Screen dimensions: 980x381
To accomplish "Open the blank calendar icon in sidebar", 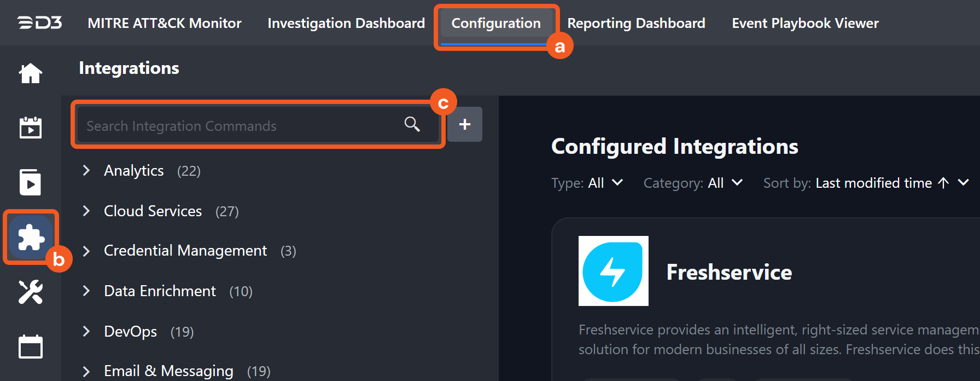I will tap(31, 347).
